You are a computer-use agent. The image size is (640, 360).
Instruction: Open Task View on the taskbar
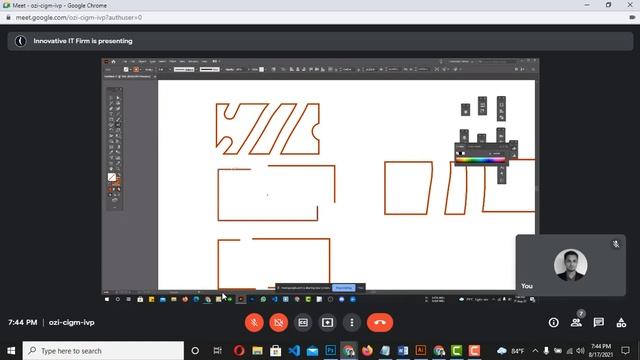(217, 351)
